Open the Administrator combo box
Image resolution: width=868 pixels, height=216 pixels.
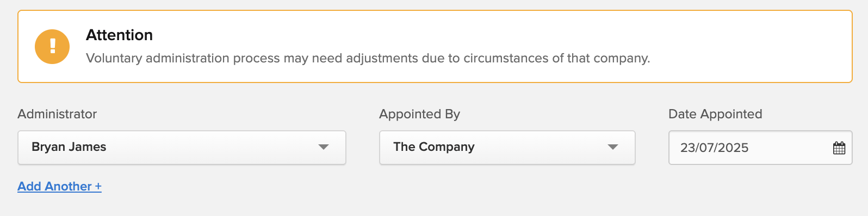pos(182,148)
